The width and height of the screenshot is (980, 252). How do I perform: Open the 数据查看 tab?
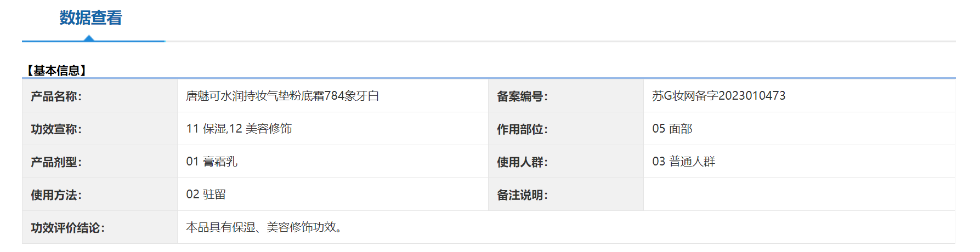(91, 18)
